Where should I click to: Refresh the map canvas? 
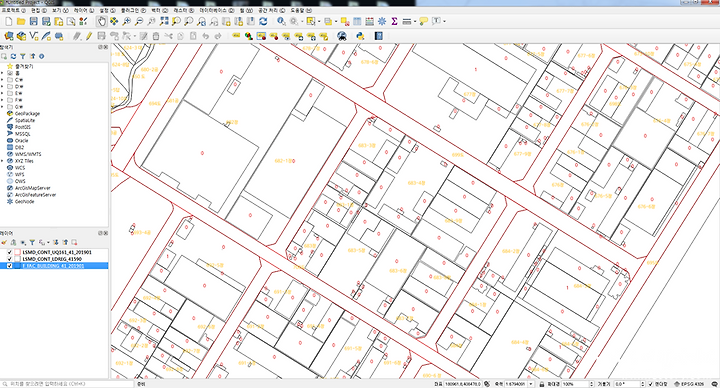click(x=263, y=21)
